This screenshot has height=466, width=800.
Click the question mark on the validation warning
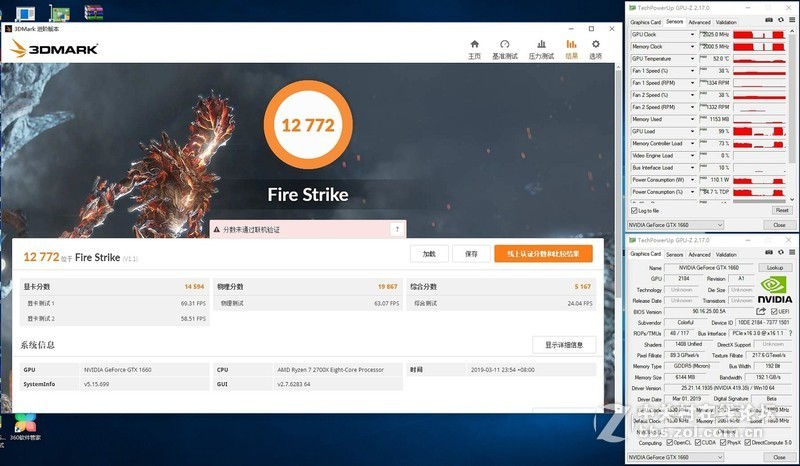click(x=397, y=230)
